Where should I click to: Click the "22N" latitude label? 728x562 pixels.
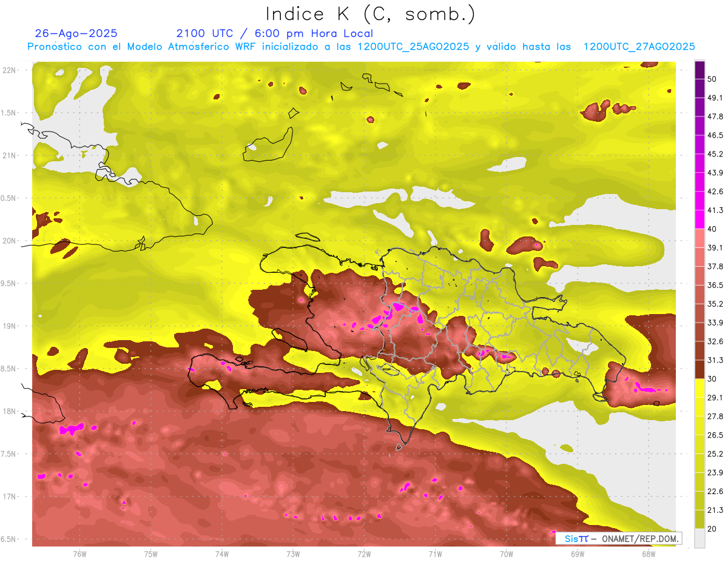coord(10,70)
